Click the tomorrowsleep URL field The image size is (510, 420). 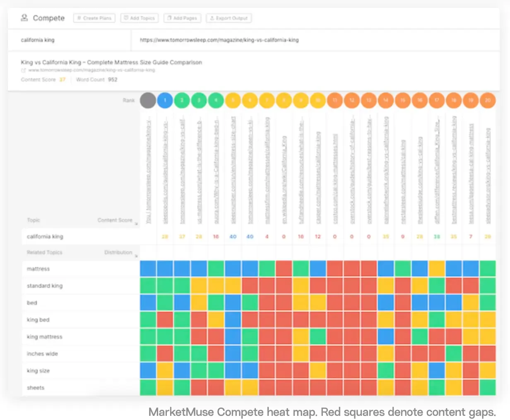315,40
